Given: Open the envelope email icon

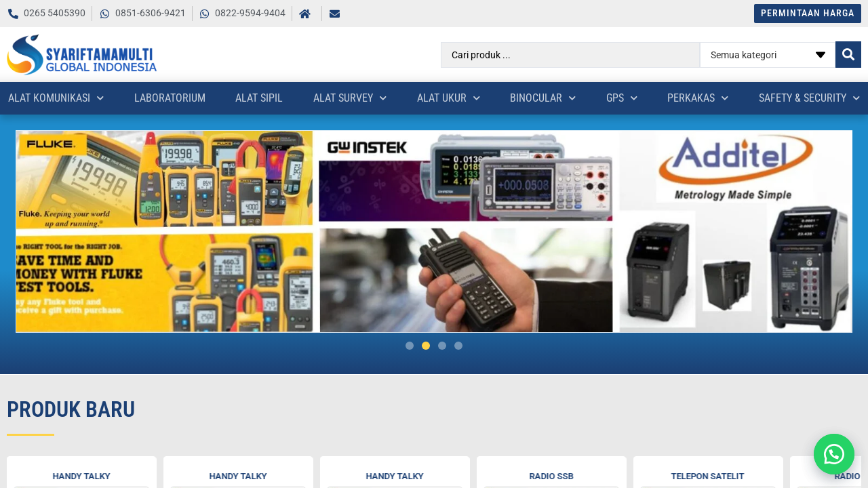Looking at the screenshot, I should (x=334, y=14).
